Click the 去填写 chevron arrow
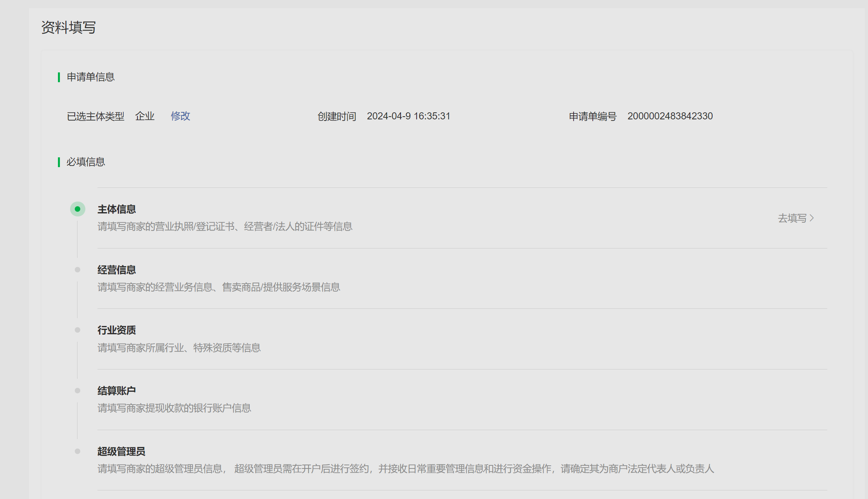Image resolution: width=868 pixels, height=499 pixels. pos(812,218)
